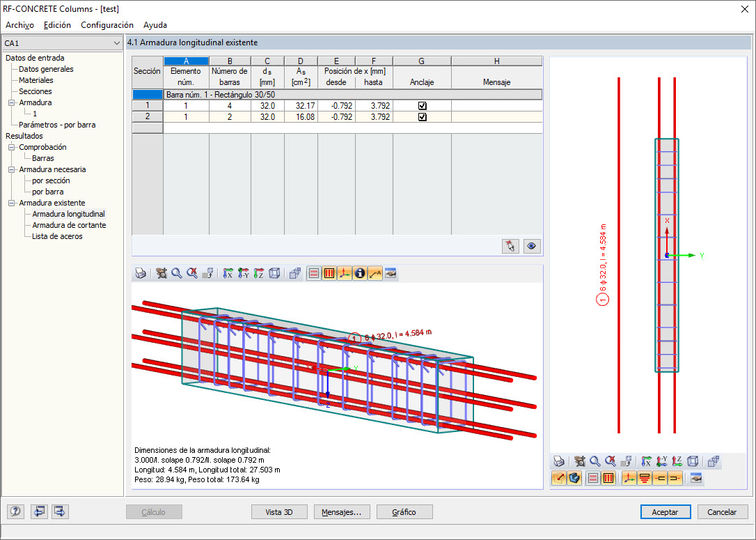The width and height of the screenshot is (756, 540).
Task: Click show-all zoom icon in right drawing toolbar
Action: click(x=611, y=462)
